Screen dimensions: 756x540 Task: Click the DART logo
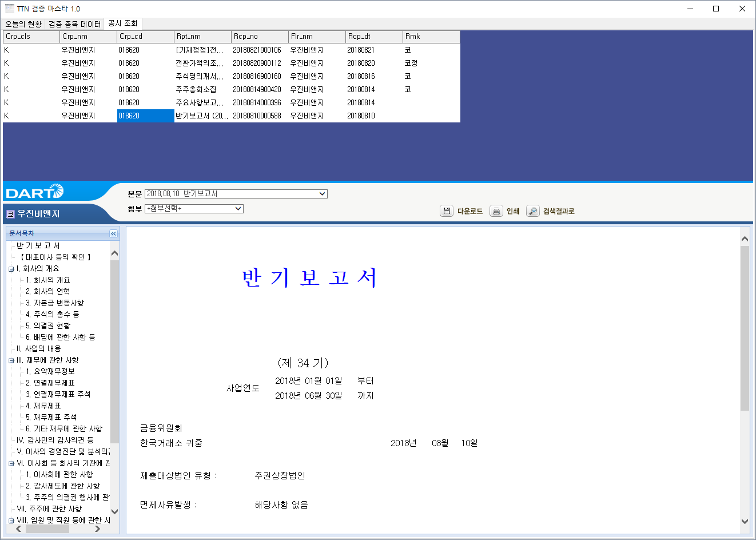(34, 192)
